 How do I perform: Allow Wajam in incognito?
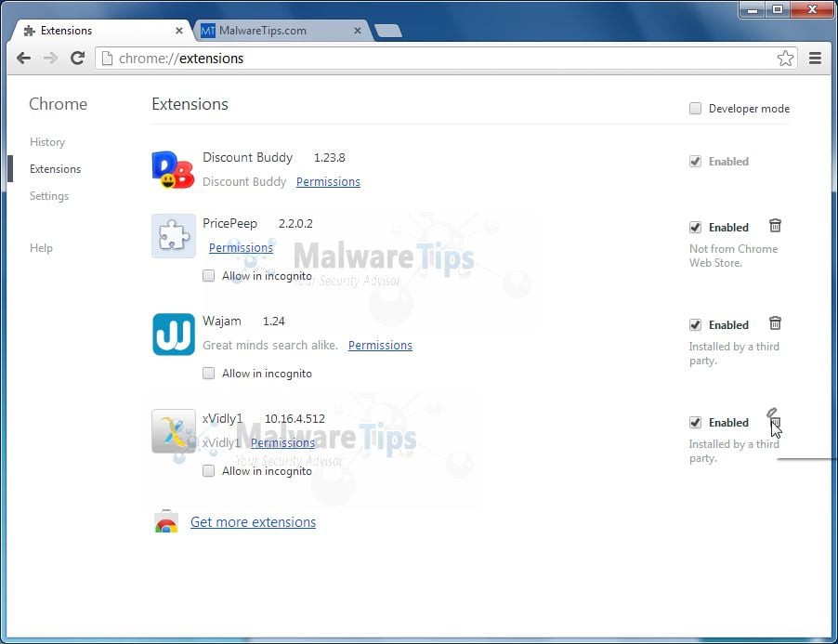[208, 373]
